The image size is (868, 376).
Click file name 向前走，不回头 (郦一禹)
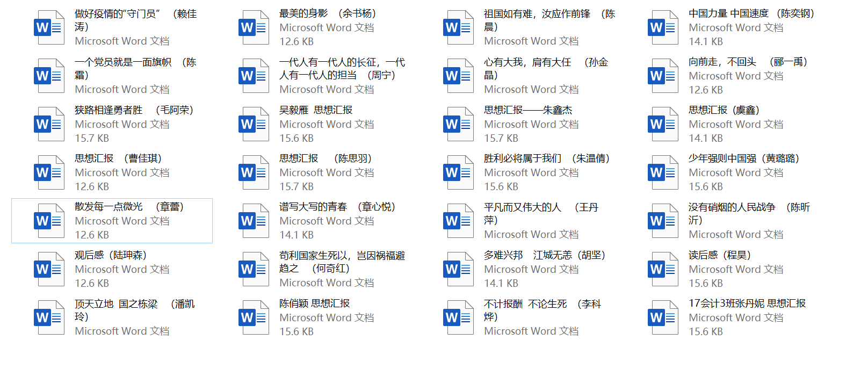tap(748, 62)
